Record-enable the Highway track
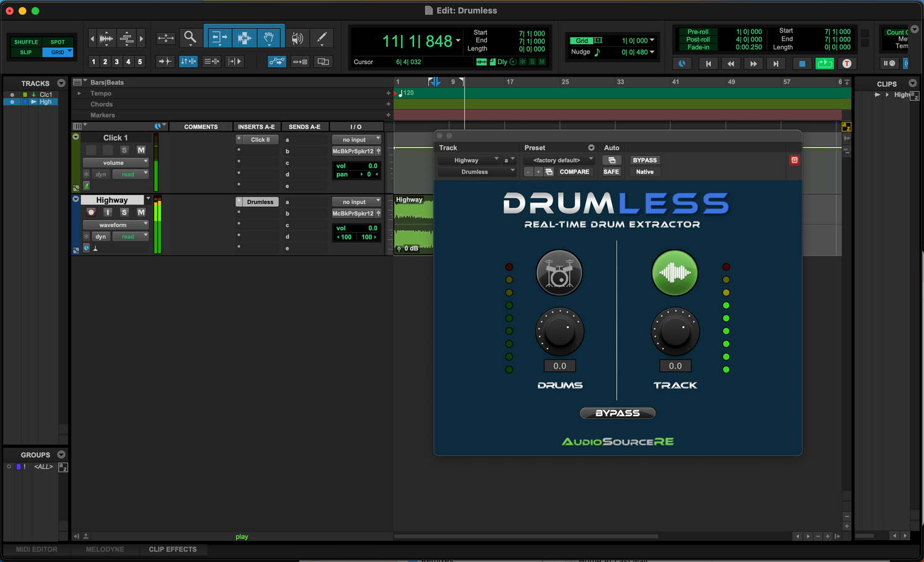The image size is (924, 562). (91, 212)
